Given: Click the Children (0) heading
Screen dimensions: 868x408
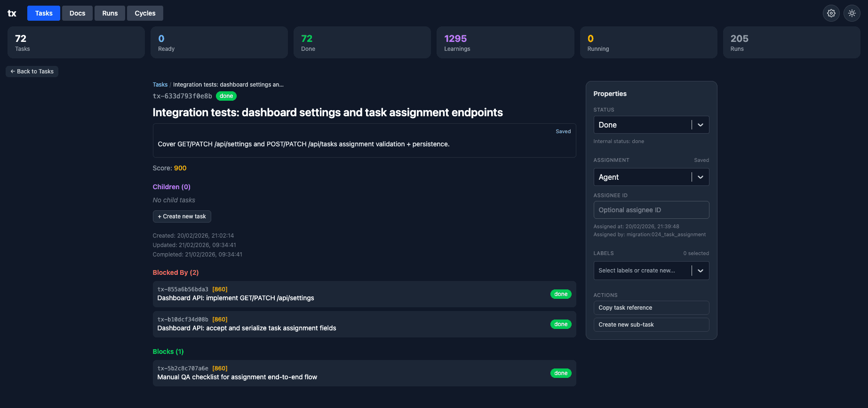Looking at the screenshot, I should [171, 187].
